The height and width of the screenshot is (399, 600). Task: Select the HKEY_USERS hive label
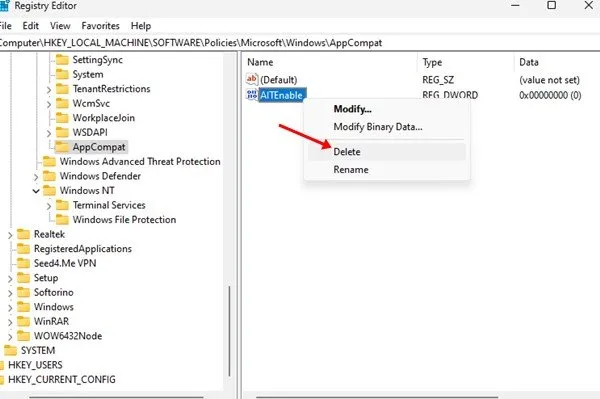pyautogui.click(x=35, y=365)
